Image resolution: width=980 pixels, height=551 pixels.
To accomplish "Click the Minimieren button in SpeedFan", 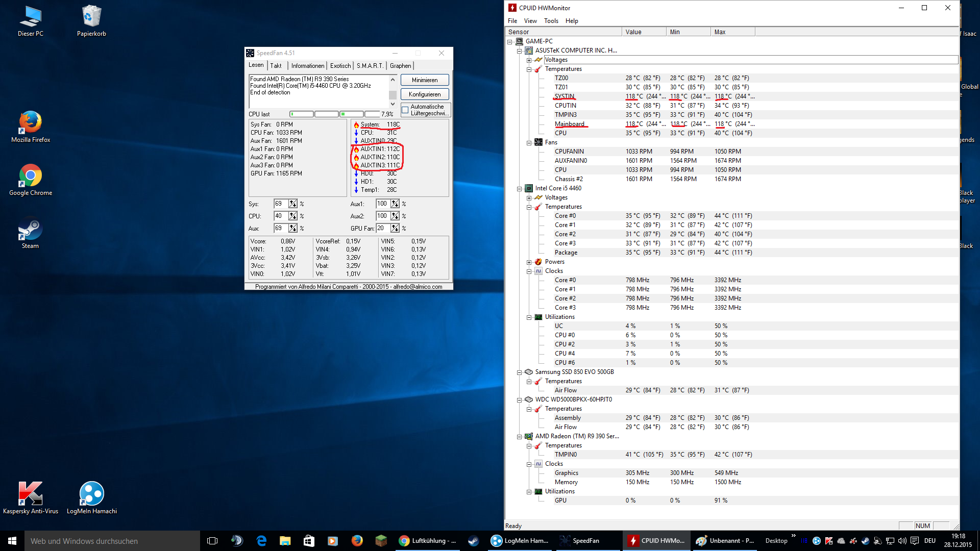I will click(425, 80).
